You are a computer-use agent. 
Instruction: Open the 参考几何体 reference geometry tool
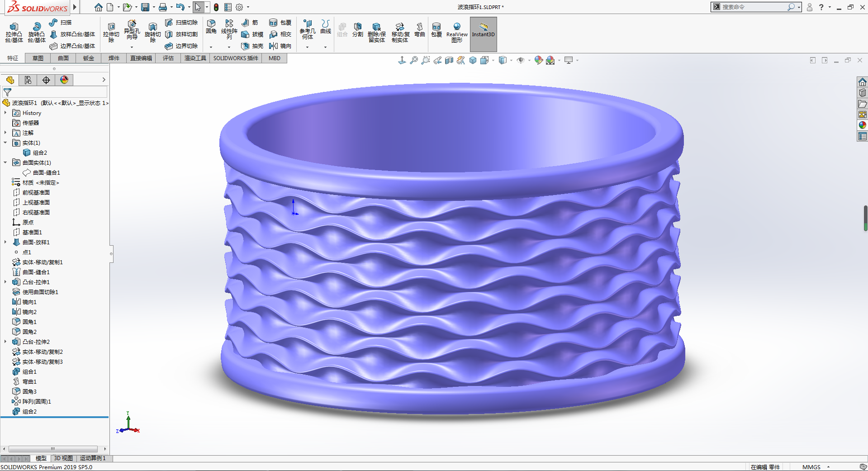pos(308,29)
